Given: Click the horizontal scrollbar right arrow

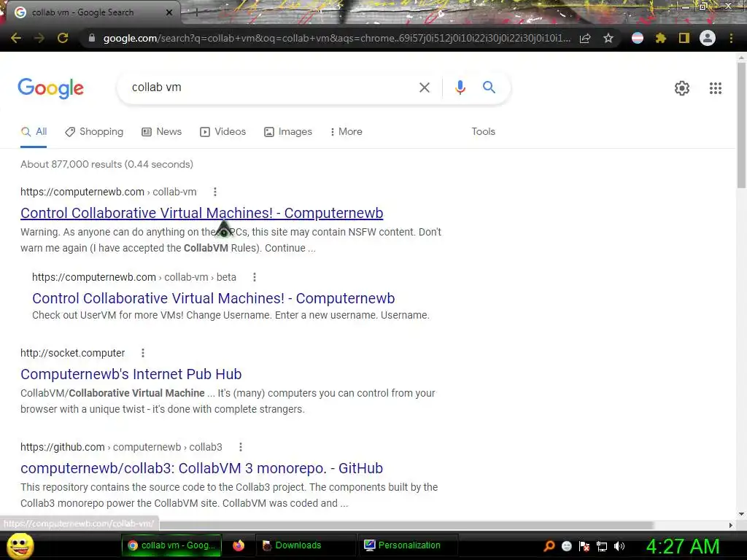Looking at the screenshot, I should pyautogui.click(x=731, y=525).
